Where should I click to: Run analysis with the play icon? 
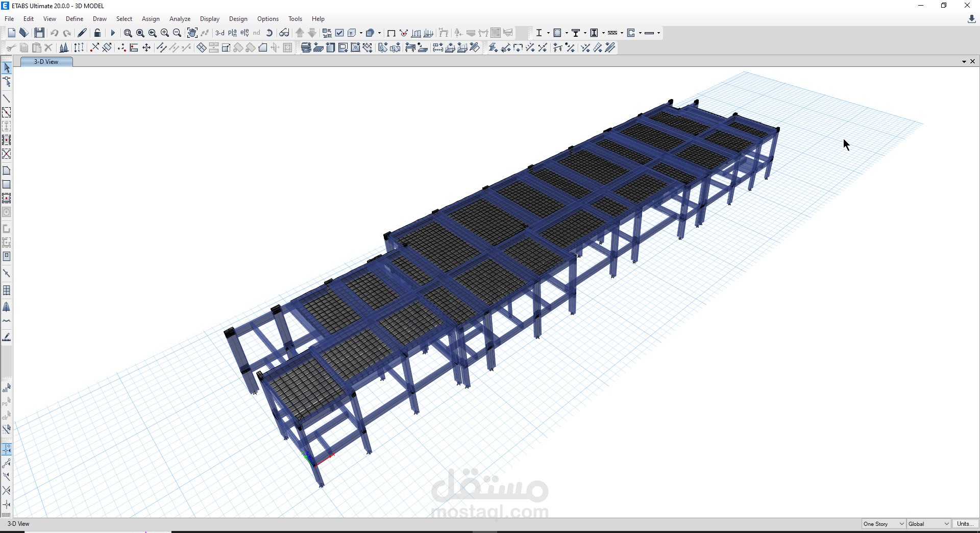[x=113, y=33]
